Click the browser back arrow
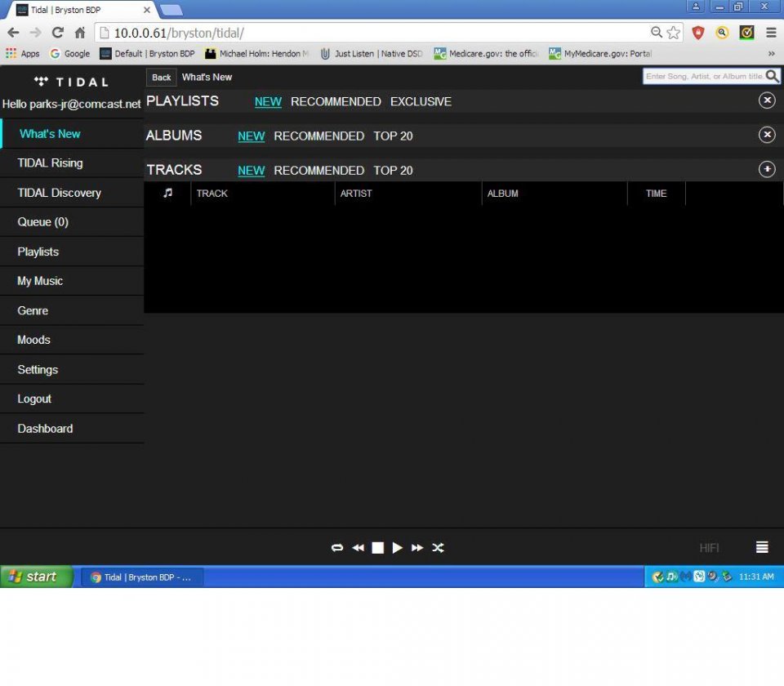Viewport: 784px width, 686px height. point(14,33)
